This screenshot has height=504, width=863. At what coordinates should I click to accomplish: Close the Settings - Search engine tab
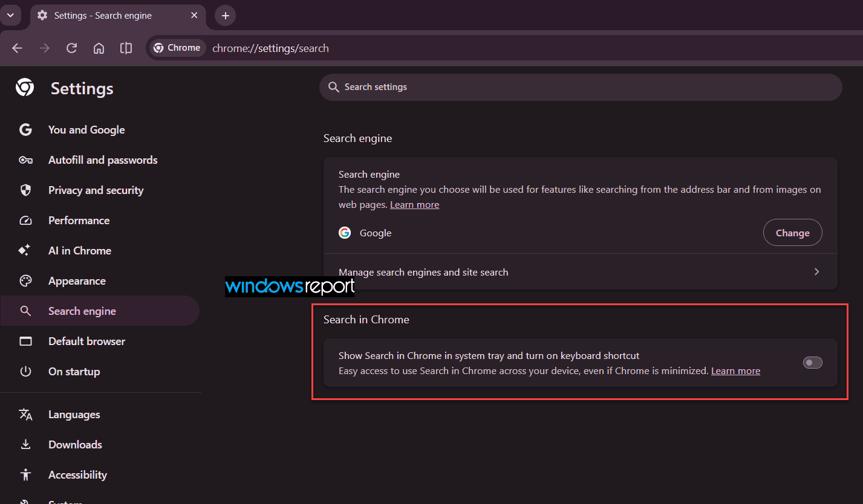click(x=194, y=15)
